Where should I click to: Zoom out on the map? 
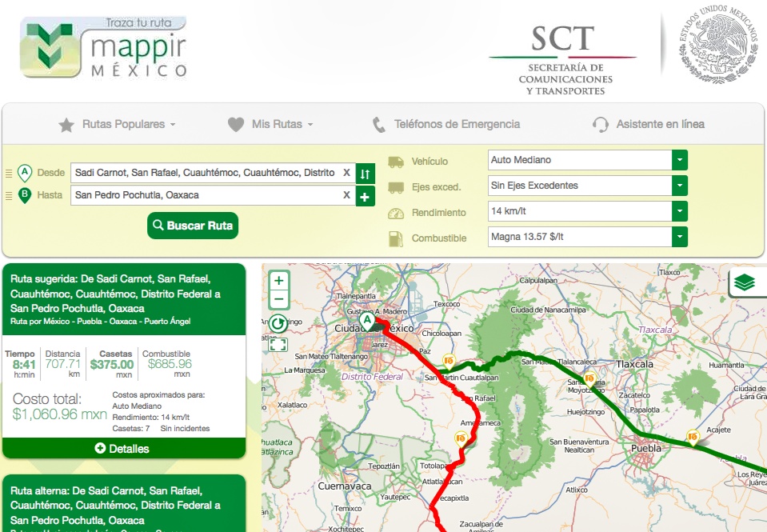point(278,300)
